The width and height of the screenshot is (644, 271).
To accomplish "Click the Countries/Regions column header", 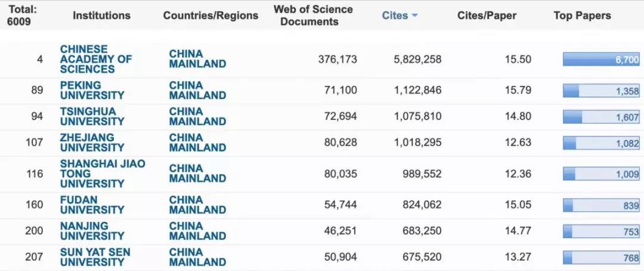I will [210, 16].
